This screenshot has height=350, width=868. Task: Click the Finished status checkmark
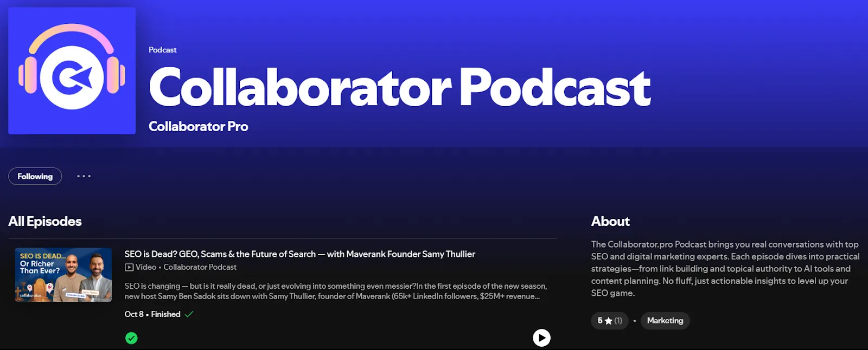[x=189, y=314]
